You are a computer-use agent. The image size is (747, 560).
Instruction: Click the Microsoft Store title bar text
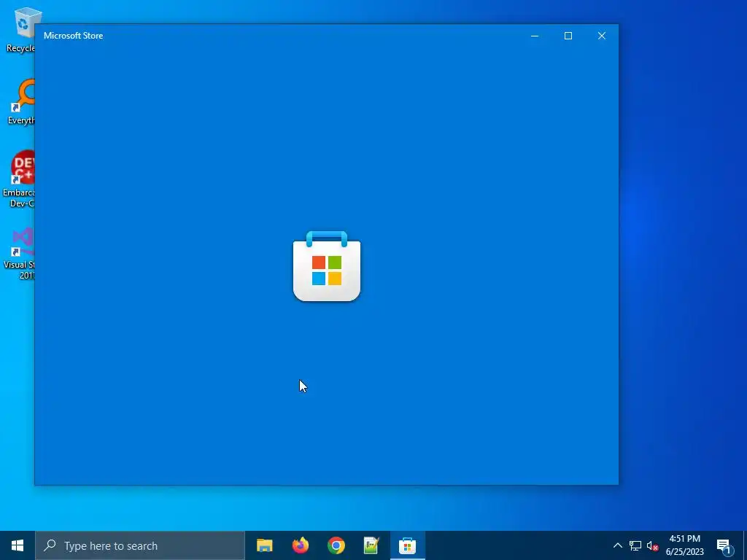pos(74,36)
